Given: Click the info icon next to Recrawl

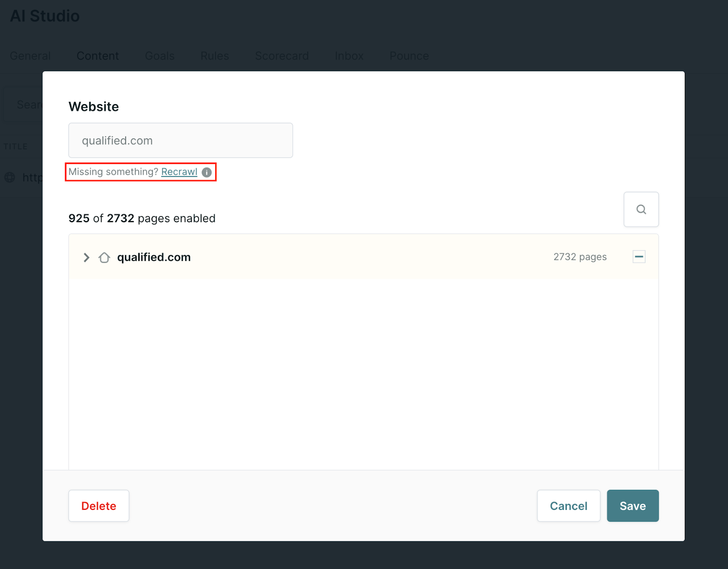Looking at the screenshot, I should [207, 173].
